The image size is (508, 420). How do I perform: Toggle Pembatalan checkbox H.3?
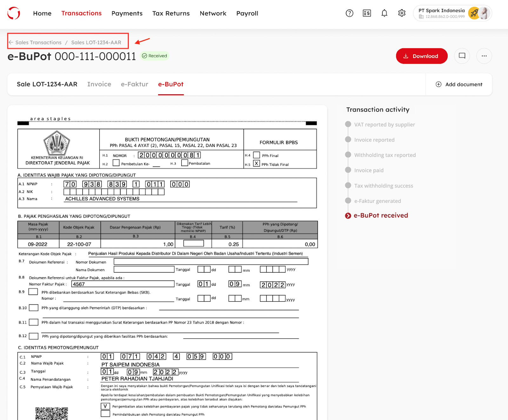184,163
